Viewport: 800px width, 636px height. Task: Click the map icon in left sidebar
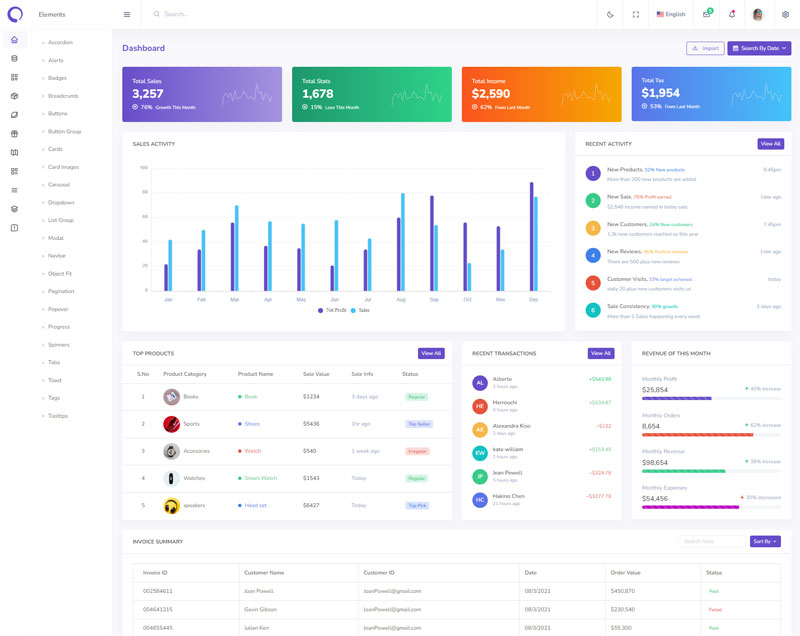pyautogui.click(x=14, y=153)
